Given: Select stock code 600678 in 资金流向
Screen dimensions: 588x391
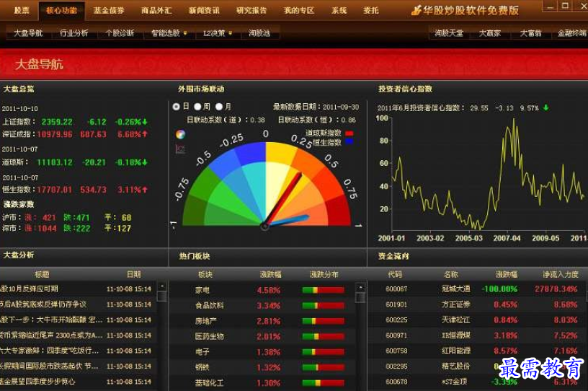Looking at the screenshot, I should coord(396,381).
